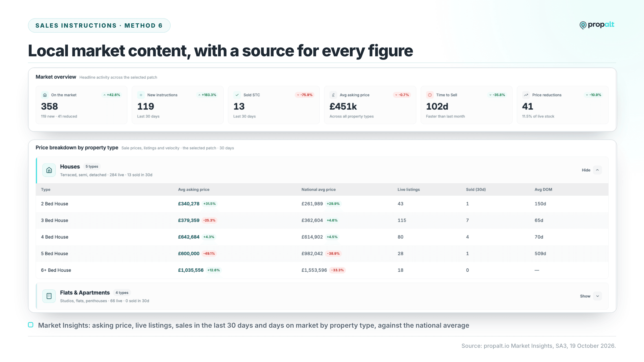Click the Sold STC checkmark icon
The width and height of the screenshot is (644, 362).
click(x=237, y=95)
